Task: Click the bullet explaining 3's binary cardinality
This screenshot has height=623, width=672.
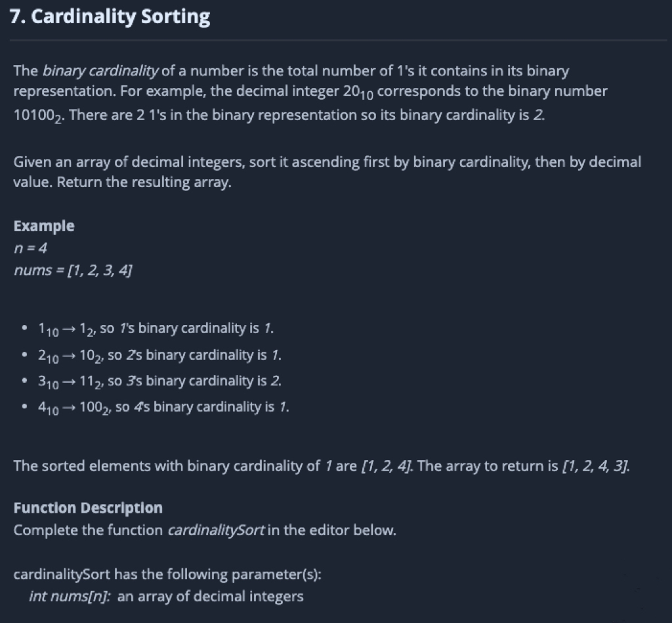Action: coord(159,381)
